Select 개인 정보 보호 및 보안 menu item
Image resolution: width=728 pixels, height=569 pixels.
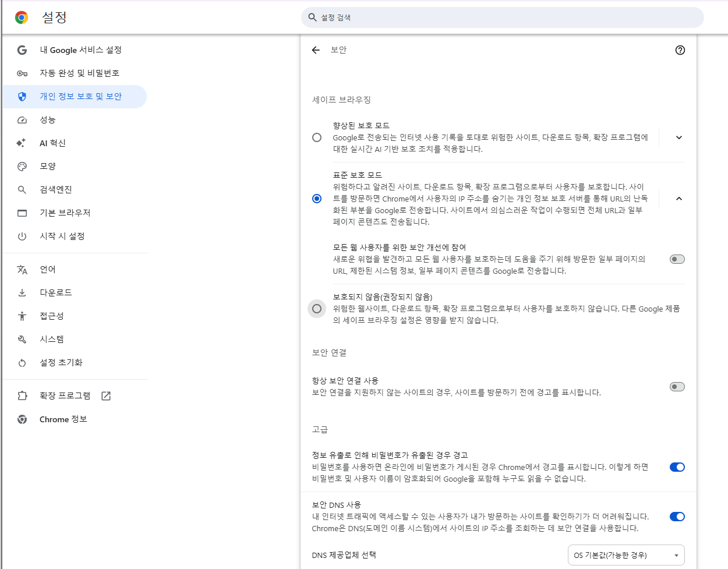point(75,97)
